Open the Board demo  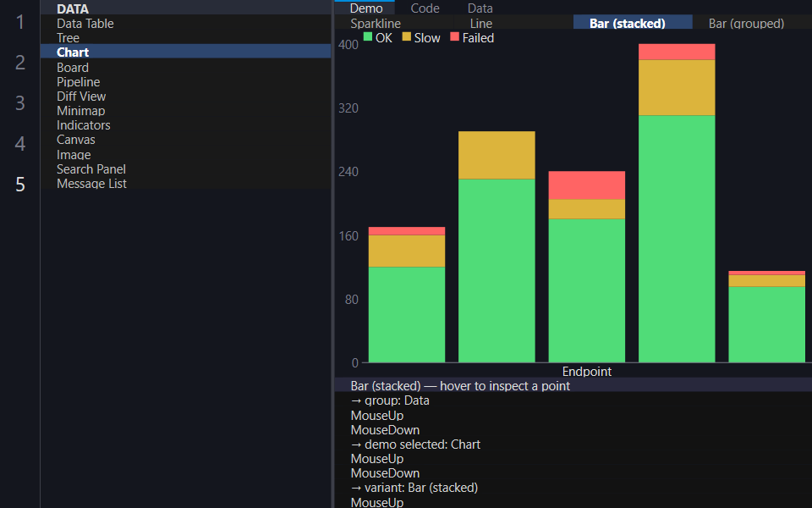pyautogui.click(x=185, y=67)
